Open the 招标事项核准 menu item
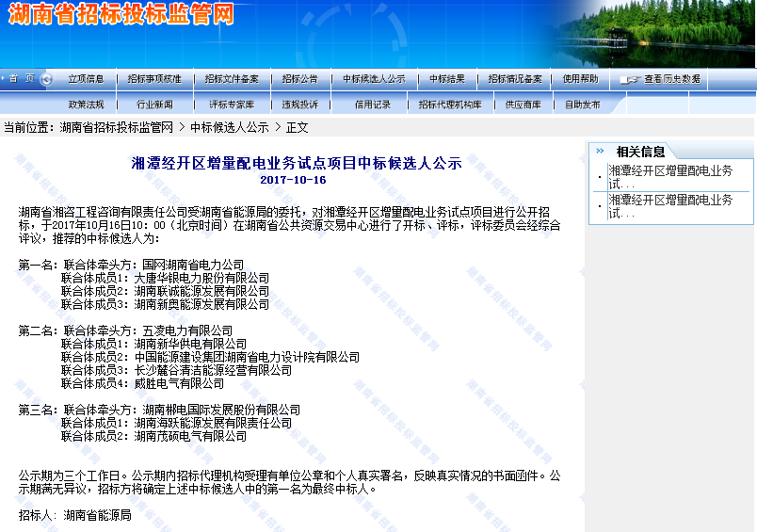 click(x=153, y=79)
